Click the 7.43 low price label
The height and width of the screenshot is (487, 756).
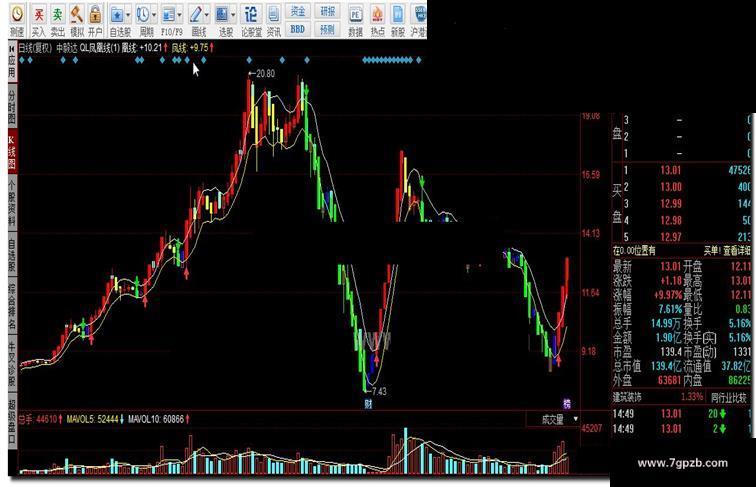click(x=379, y=391)
